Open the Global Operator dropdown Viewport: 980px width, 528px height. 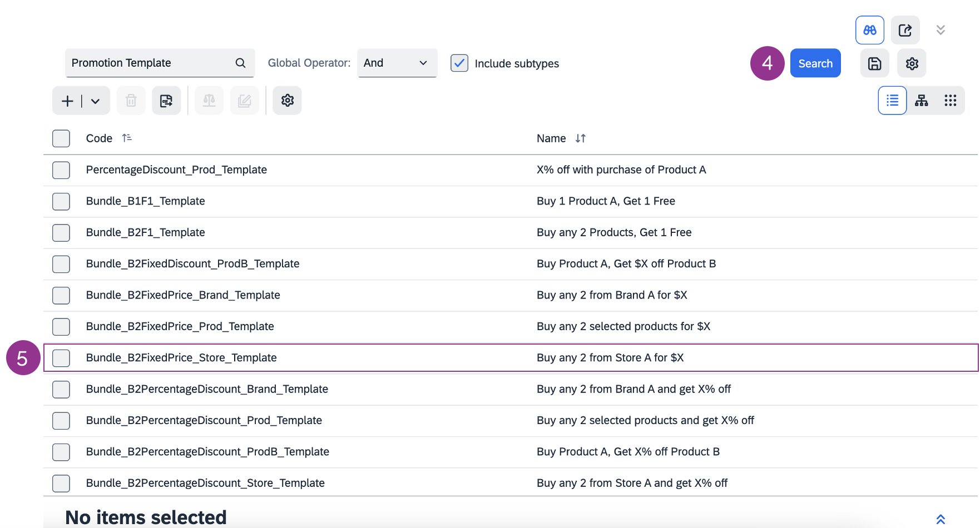click(x=397, y=63)
